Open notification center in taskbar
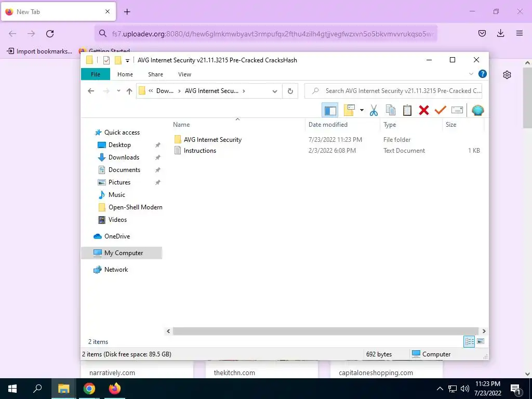Screen dimensions: 532x399 click(516, 389)
